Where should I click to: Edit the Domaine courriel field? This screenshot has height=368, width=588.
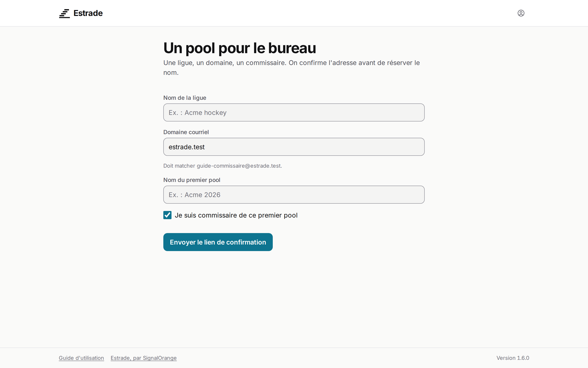point(294,147)
